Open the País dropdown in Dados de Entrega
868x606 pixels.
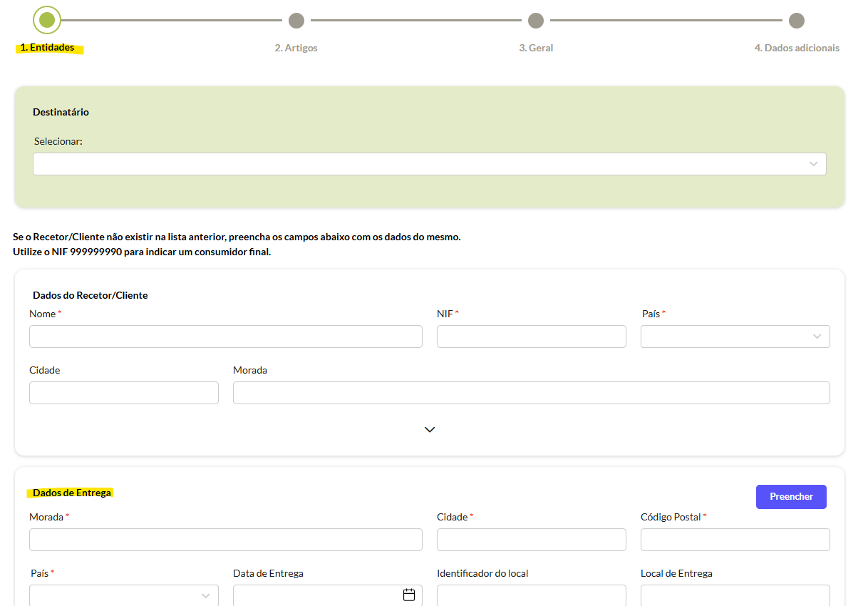click(x=123, y=595)
